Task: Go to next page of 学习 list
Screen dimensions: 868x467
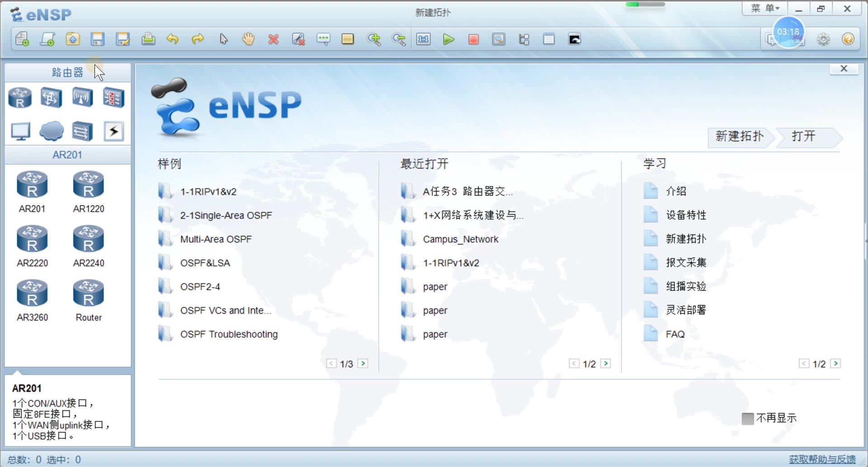Action: (835, 363)
